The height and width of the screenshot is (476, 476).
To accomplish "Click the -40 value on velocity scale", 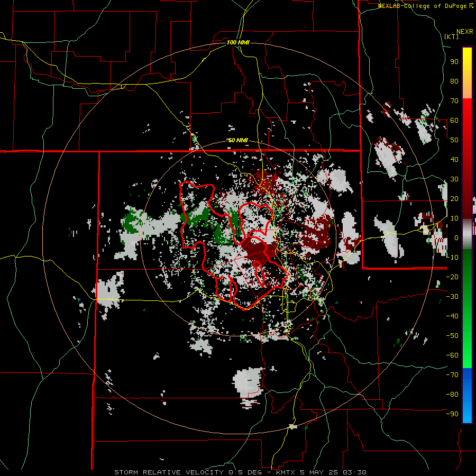I will [452, 316].
